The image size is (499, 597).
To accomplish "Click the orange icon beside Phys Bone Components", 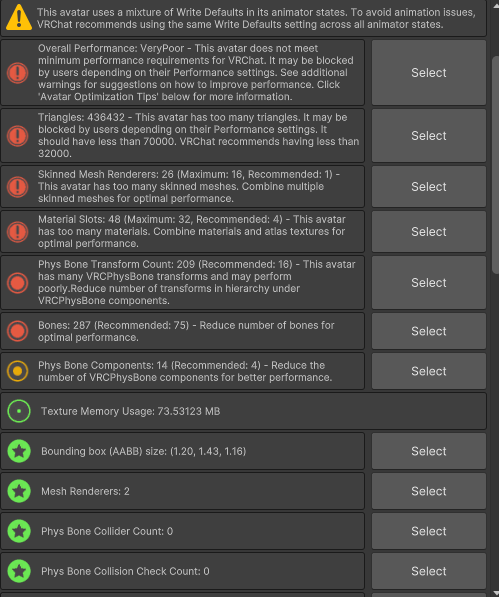I will coord(18,371).
